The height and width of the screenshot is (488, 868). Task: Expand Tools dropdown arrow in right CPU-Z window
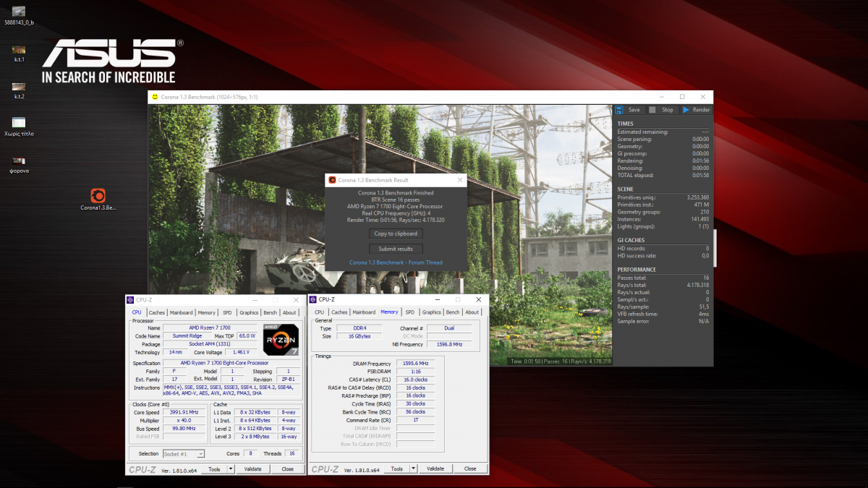[x=413, y=469]
